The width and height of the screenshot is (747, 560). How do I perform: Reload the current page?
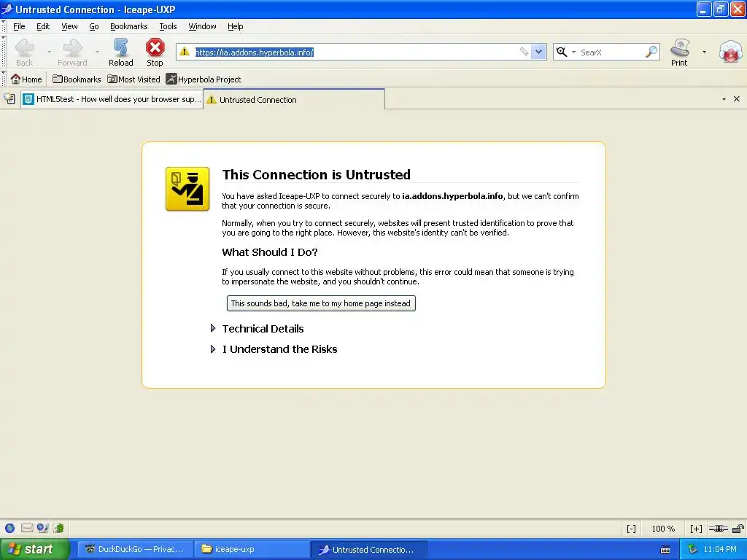120,52
